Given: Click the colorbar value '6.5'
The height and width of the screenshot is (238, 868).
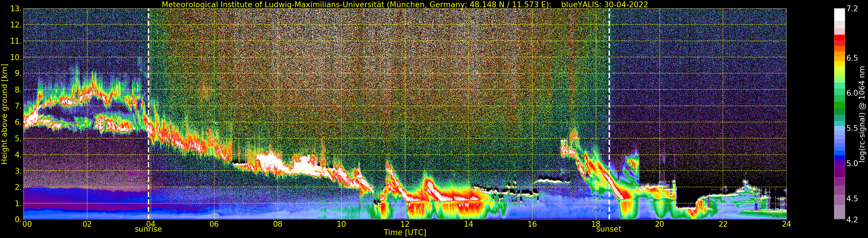Looking at the screenshot, I should [x=852, y=58].
